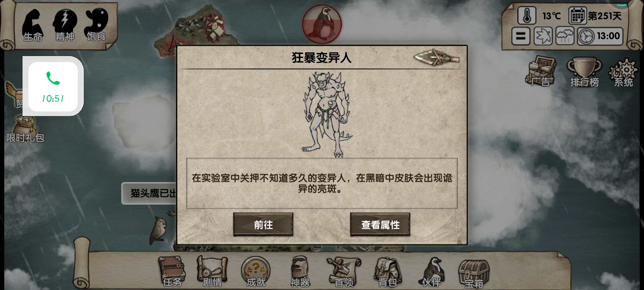Open the 成就 achievements medal
The image size is (644, 290).
(256, 271)
